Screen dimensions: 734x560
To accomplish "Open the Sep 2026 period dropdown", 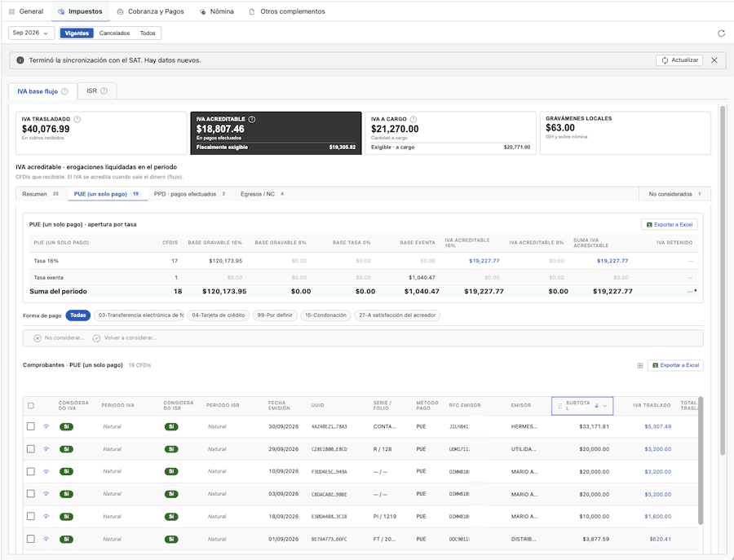I will [x=31, y=33].
